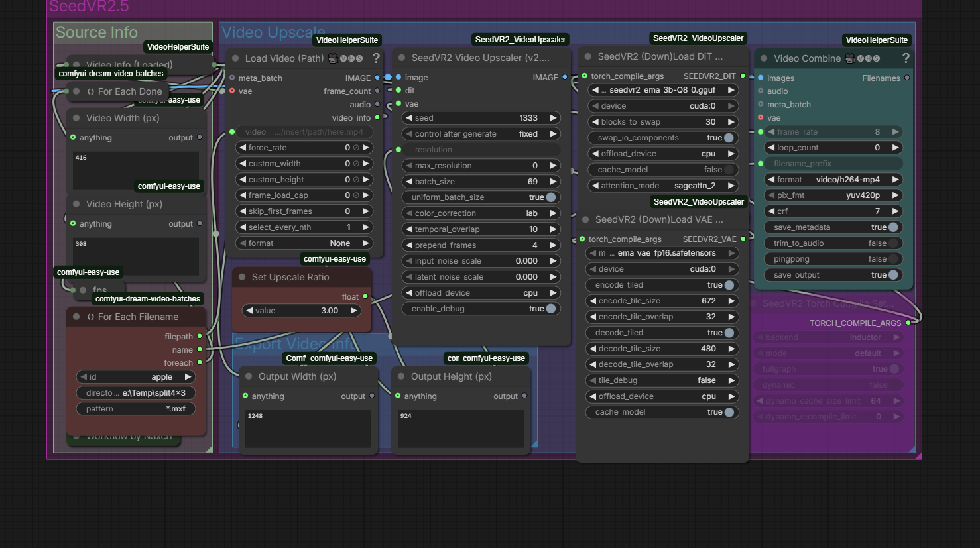Click the right arrow to increment crf
This screenshot has height=548, width=980.
pyautogui.click(x=895, y=211)
